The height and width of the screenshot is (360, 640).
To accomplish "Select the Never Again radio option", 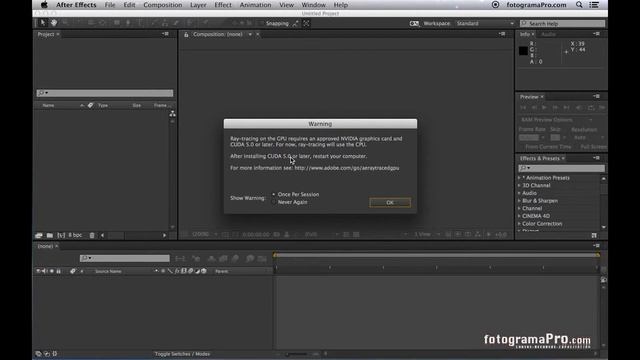I will pyautogui.click(x=274, y=202).
